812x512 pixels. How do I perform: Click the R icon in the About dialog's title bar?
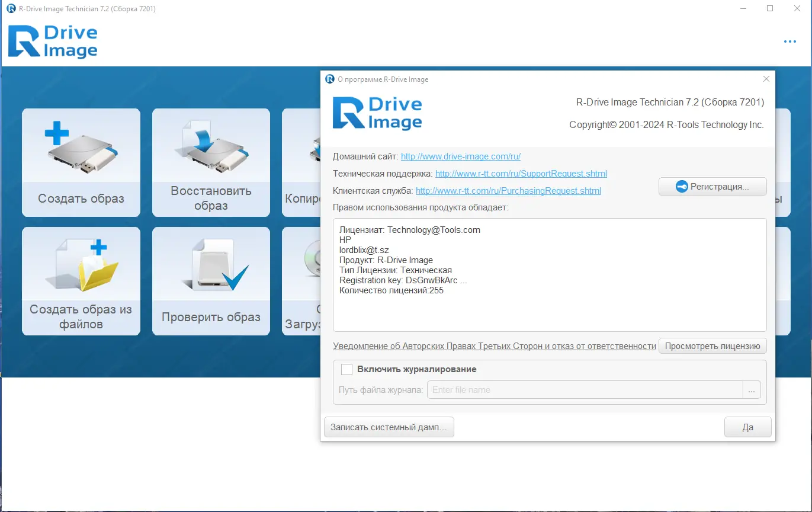click(x=330, y=79)
